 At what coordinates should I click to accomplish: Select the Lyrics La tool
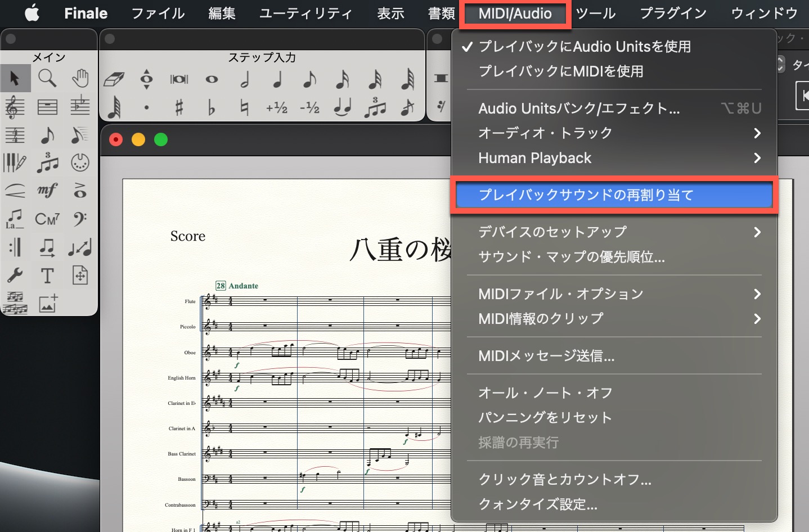[x=15, y=219]
